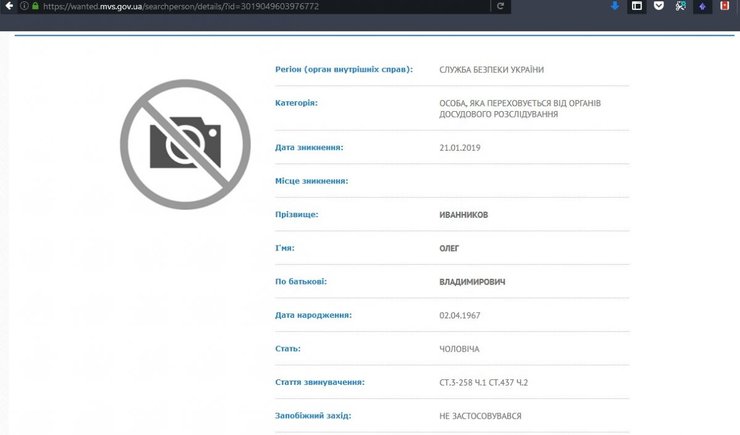The height and width of the screenshot is (435, 740).
Task: Click the article value СТ.3-258 Ч.1 СТ.437 Ч.2
Action: click(482, 382)
